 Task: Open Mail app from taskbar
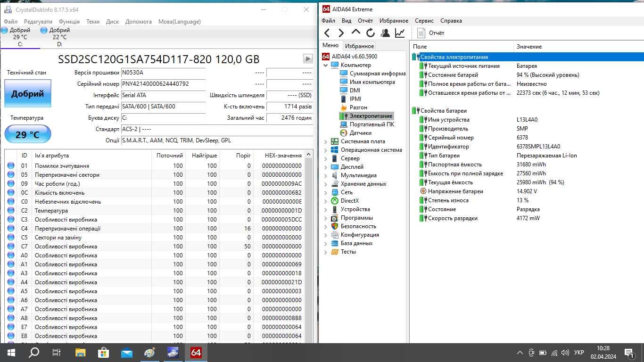(126, 352)
